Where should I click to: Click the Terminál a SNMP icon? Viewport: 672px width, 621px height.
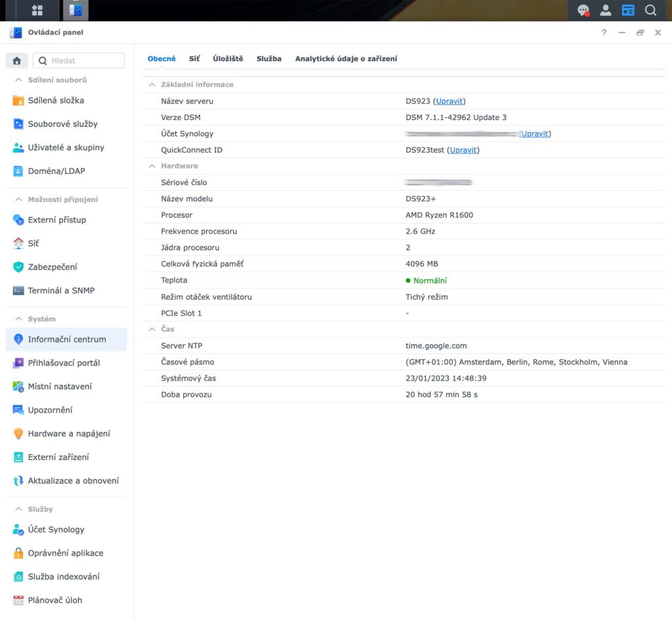coord(18,290)
